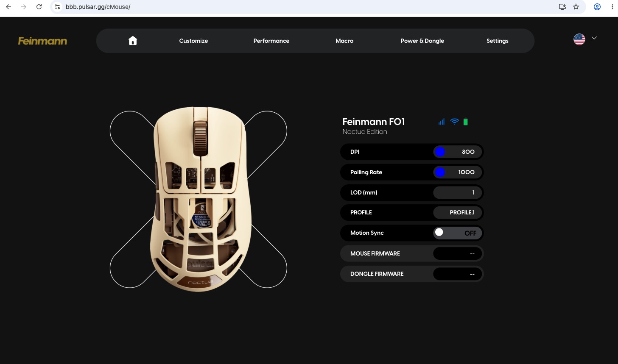This screenshot has height=364, width=618.
Task: Open Power & Dongle tab
Action: click(x=422, y=41)
